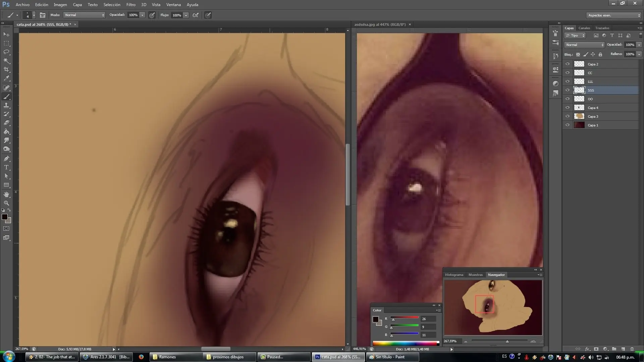
Task: Open the Opacidad dropdown in options bar
Action: coord(142,15)
